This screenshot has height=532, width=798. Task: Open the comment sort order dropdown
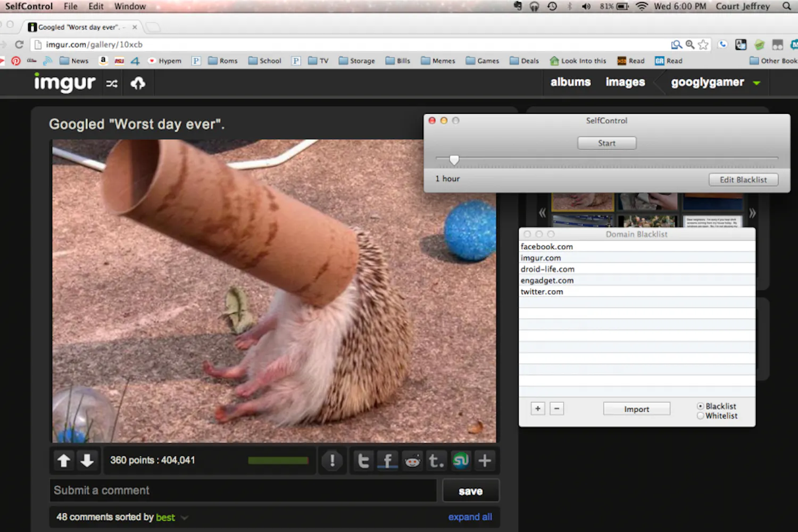pyautogui.click(x=184, y=518)
